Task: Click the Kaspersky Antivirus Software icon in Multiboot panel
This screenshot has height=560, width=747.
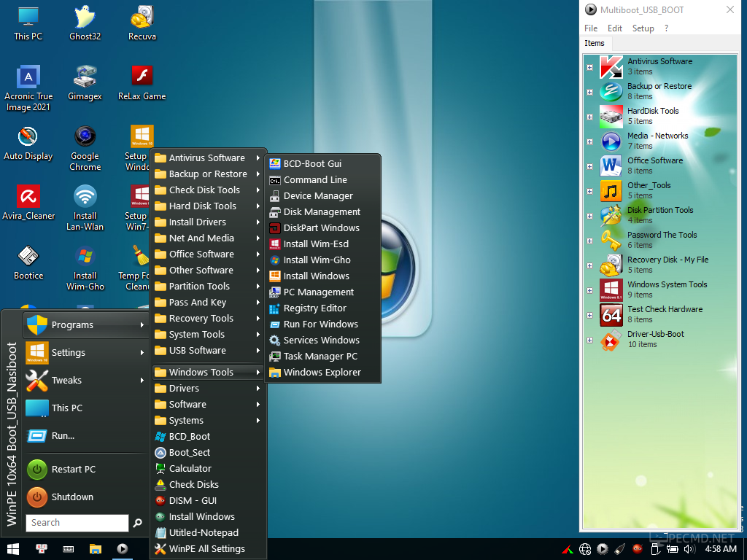Action: 611,66
